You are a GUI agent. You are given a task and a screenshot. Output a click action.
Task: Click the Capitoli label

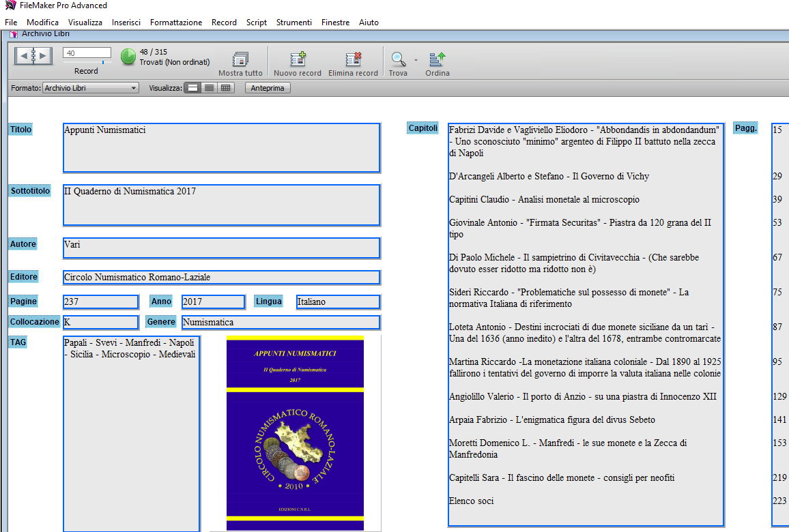[422, 128]
